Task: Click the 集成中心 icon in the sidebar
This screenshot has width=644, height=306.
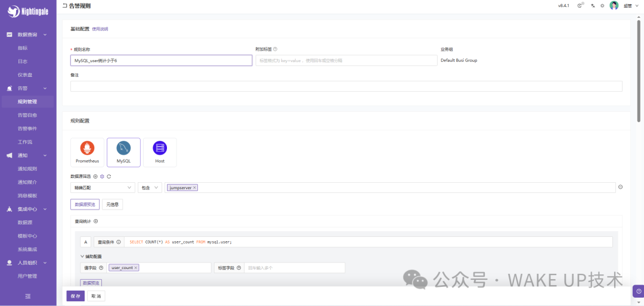Action: point(10,209)
